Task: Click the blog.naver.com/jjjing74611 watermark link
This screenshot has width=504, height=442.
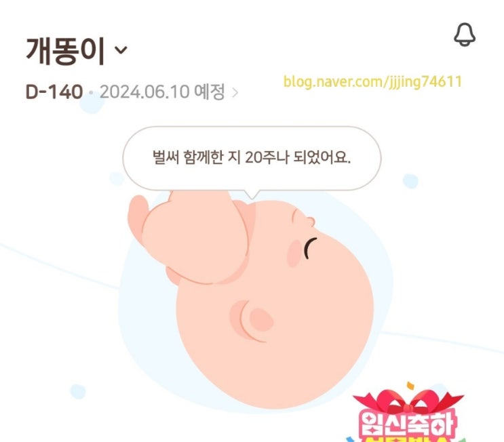Action: tap(372, 82)
